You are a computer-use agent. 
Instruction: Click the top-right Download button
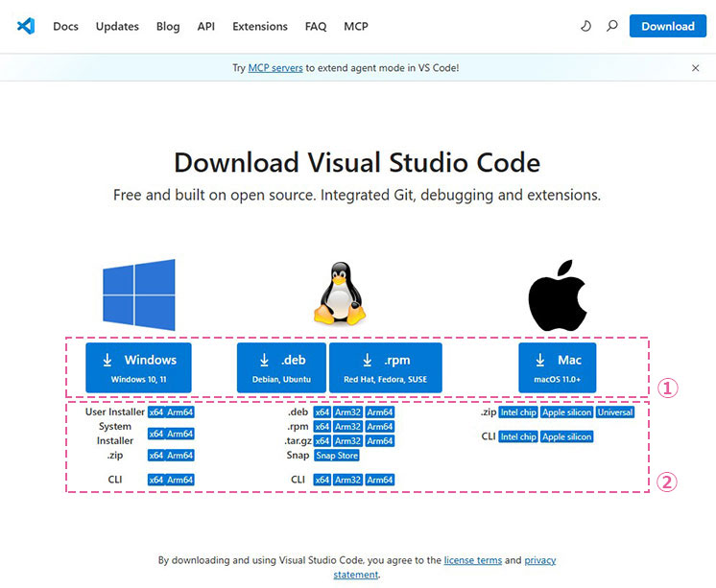tap(668, 26)
